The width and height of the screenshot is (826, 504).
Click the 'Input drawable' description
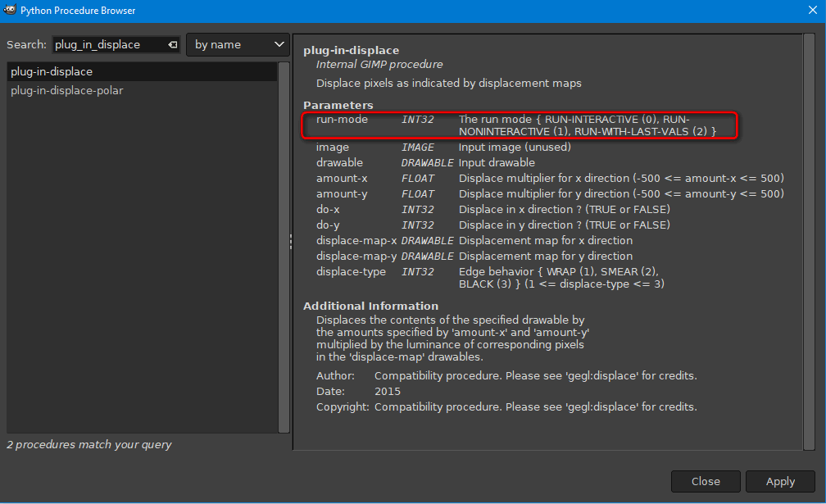pyautogui.click(x=497, y=163)
